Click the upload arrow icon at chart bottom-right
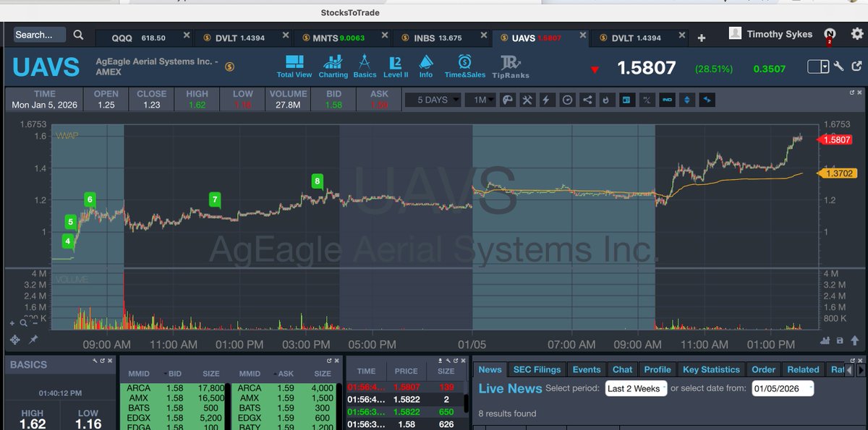Screen dimensions: 868x430 click(x=854, y=340)
